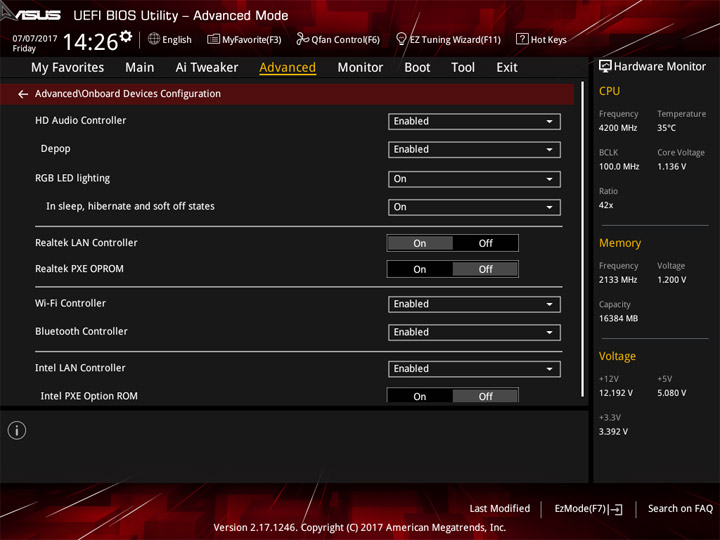Click memory frequency value 2133 MHz
Screen dimensions: 720x540
(x=618, y=280)
